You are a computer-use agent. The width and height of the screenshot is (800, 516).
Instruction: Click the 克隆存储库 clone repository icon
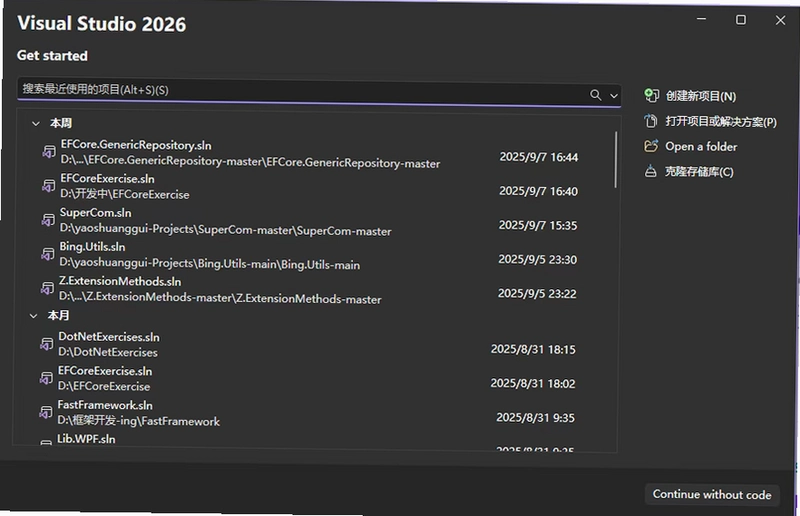point(651,171)
